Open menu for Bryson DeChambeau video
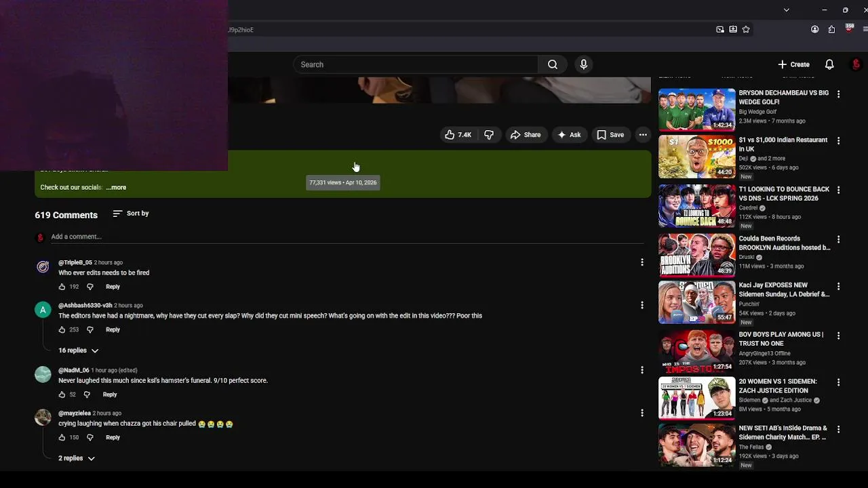The height and width of the screenshot is (488, 868). [x=838, y=94]
